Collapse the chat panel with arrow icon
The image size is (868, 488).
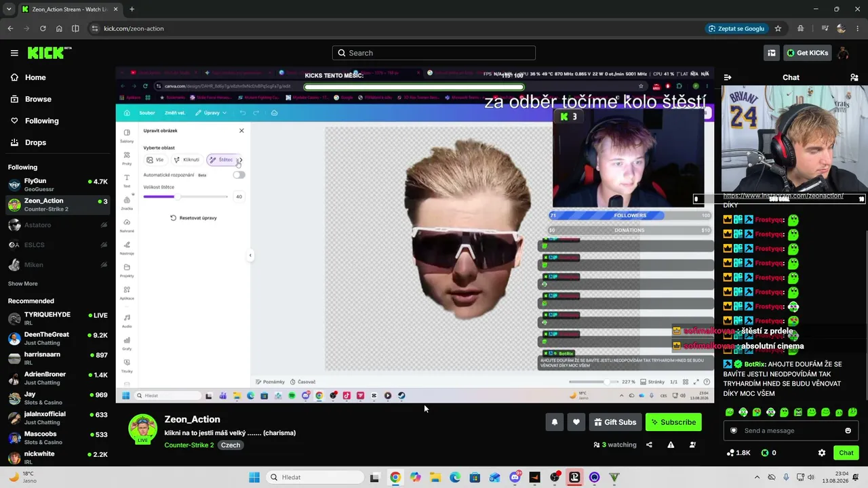728,77
